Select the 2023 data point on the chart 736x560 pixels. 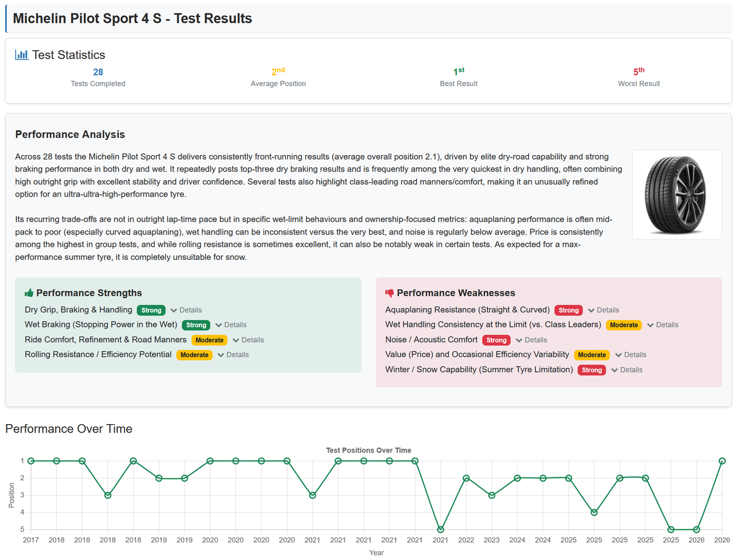(491, 495)
